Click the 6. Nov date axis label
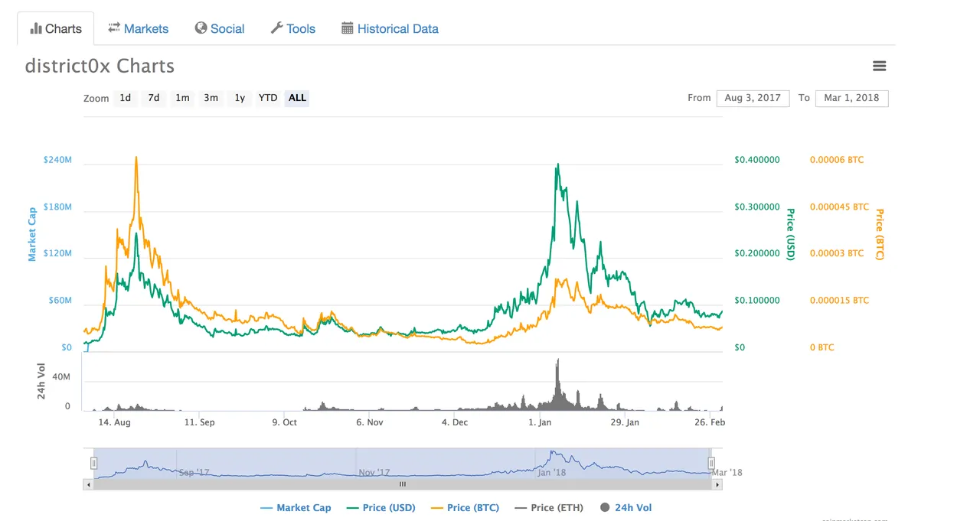Viewport: 980px width, 521px height. point(370,422)
